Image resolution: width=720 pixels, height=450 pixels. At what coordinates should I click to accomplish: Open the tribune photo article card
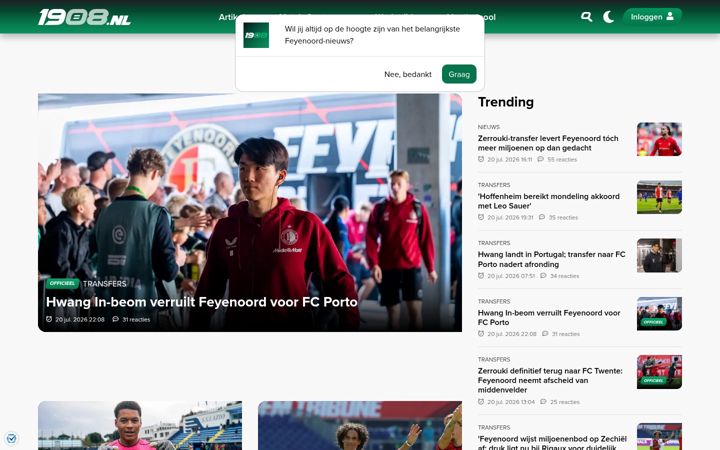coord(360,425)
